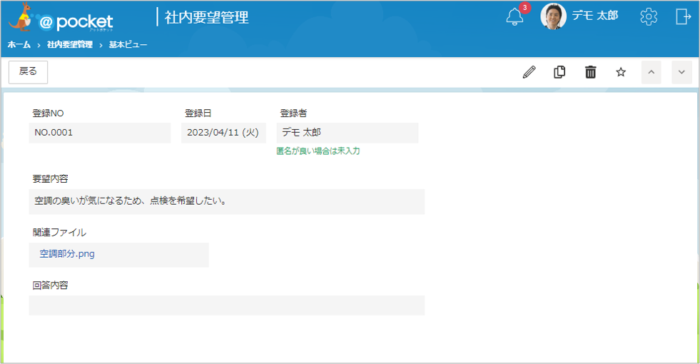
Task: Log out using the exit door icon
Action: (x=683, y=17)
